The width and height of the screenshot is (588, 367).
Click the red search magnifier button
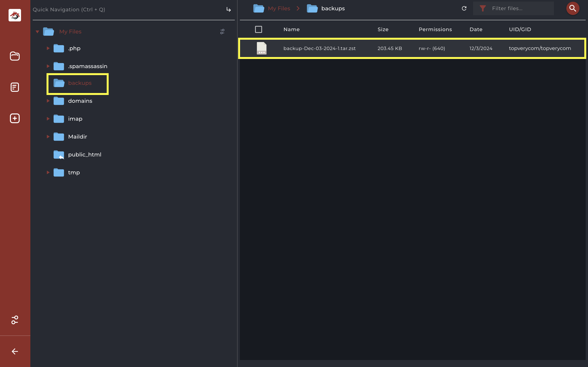[x=572, y=9]
